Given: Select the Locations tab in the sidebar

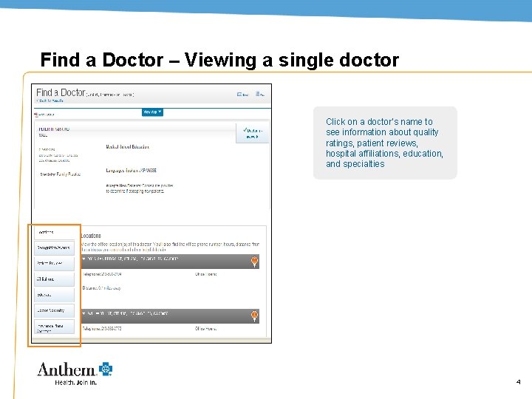Looking at the screenshot, I should pyautogui.click(x=54, y=233).
